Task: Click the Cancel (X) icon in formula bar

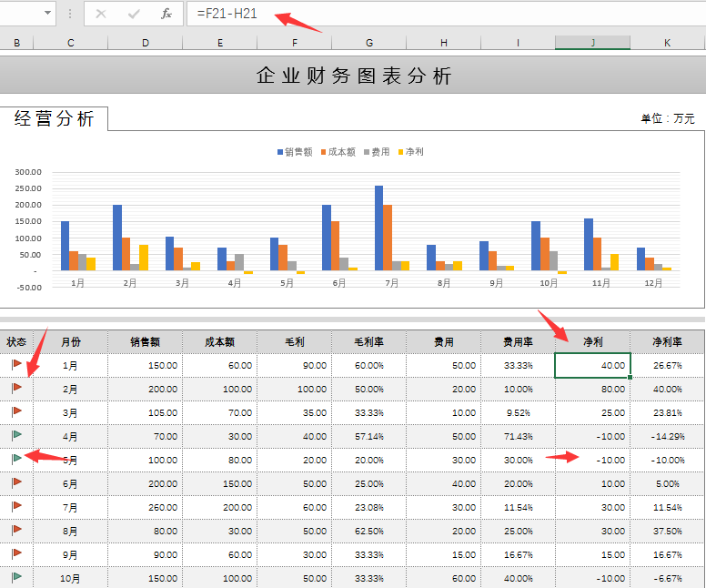Action: (x=101, y=14)
